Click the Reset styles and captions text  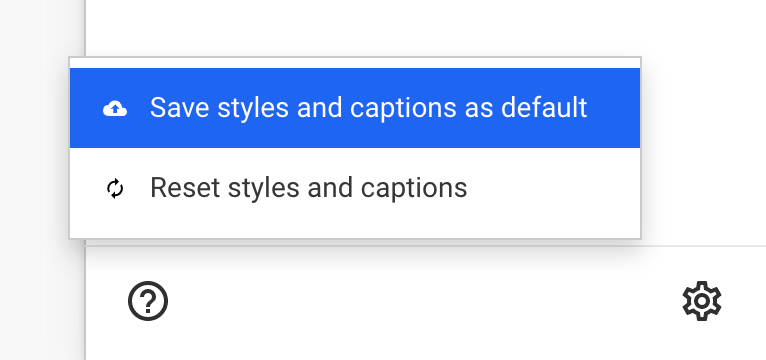click(x=308, y=188)
